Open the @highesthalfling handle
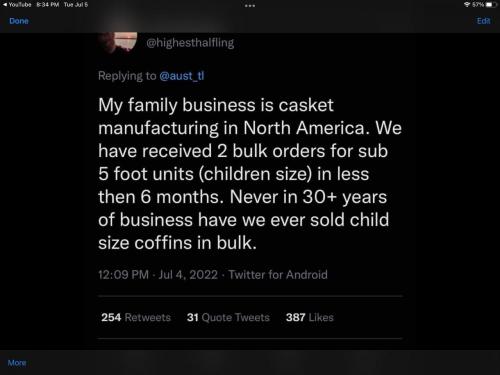This screenshot has height=375, width=500. pos(190,43)
